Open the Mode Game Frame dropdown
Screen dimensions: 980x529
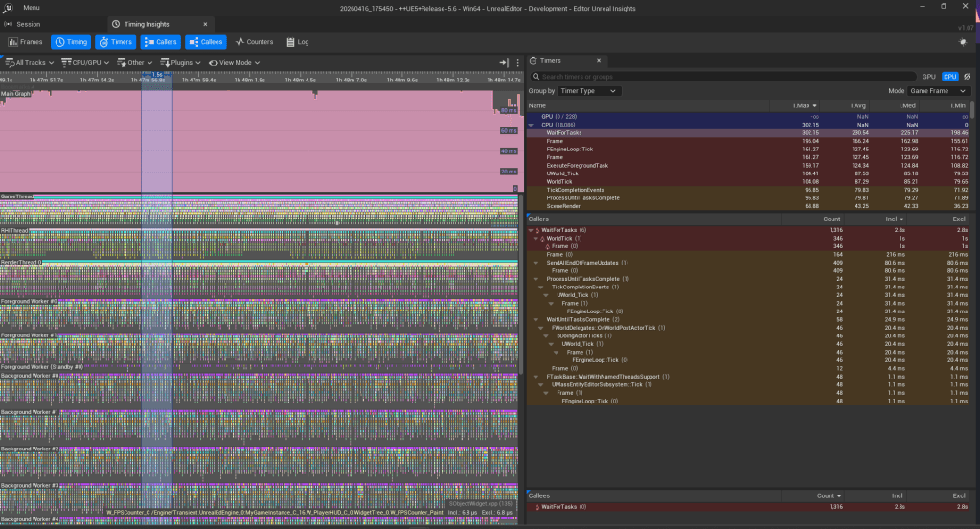941,91
